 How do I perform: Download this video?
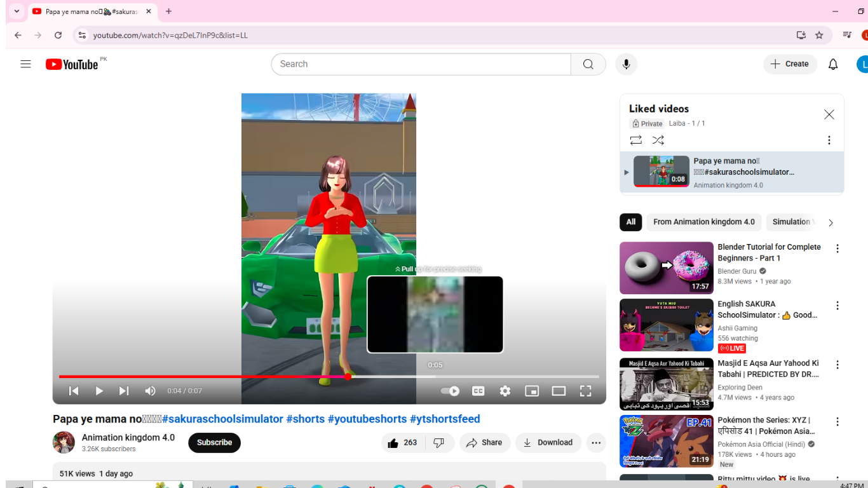548,443
